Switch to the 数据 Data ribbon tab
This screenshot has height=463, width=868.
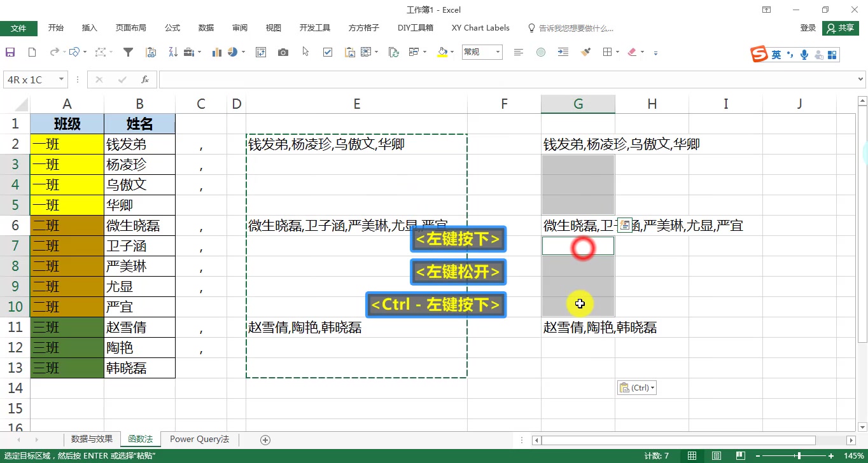point(206,28)
